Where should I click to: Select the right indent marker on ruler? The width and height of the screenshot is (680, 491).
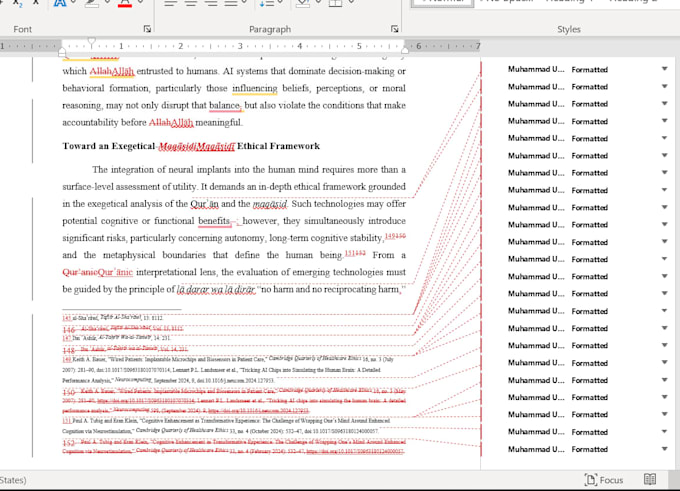click(405, 50)
